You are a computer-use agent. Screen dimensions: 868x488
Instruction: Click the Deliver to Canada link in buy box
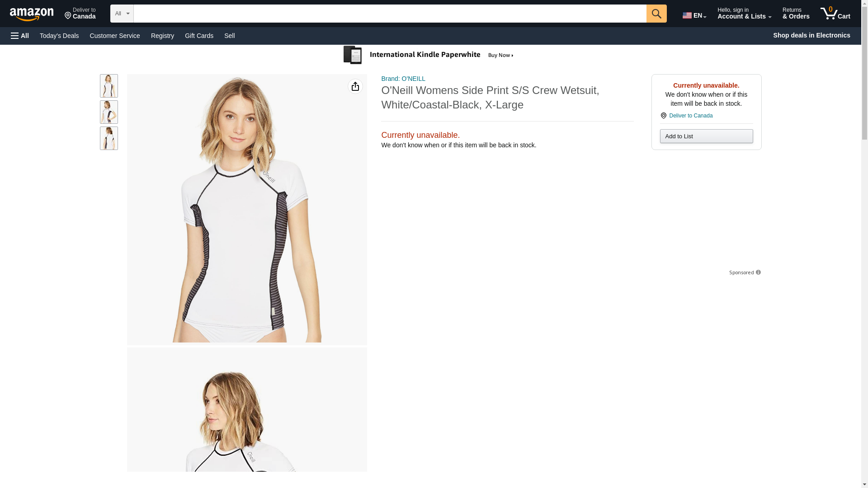pos(691,116)
